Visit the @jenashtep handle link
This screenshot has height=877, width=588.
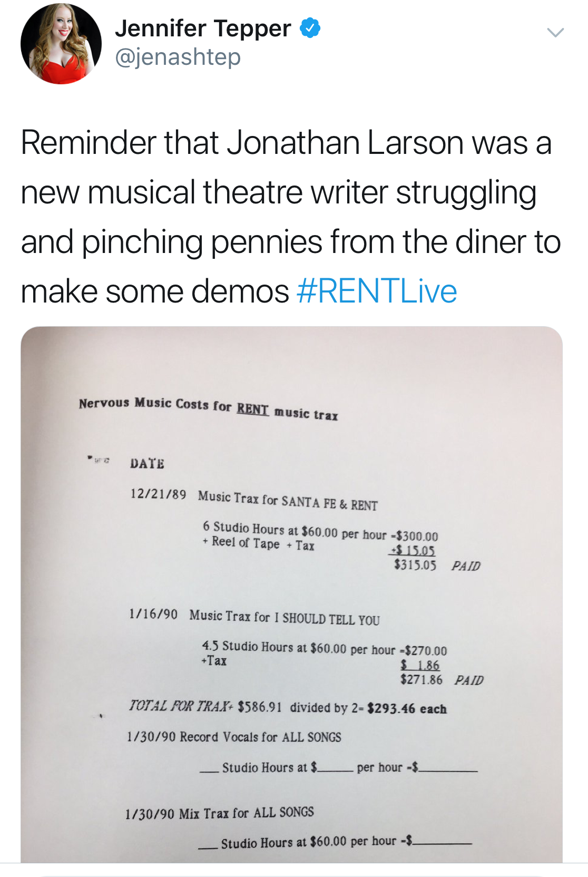point(178,57)
